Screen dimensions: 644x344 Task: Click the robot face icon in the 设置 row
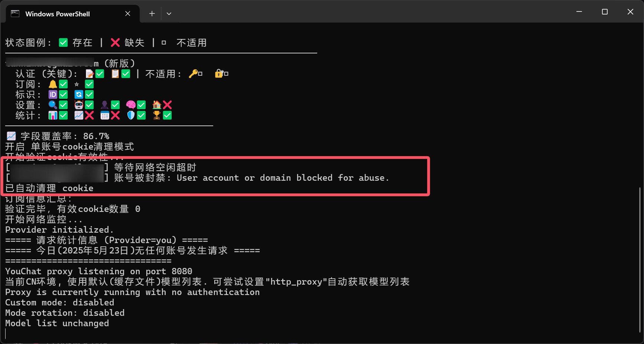click(x=79, y=105)
